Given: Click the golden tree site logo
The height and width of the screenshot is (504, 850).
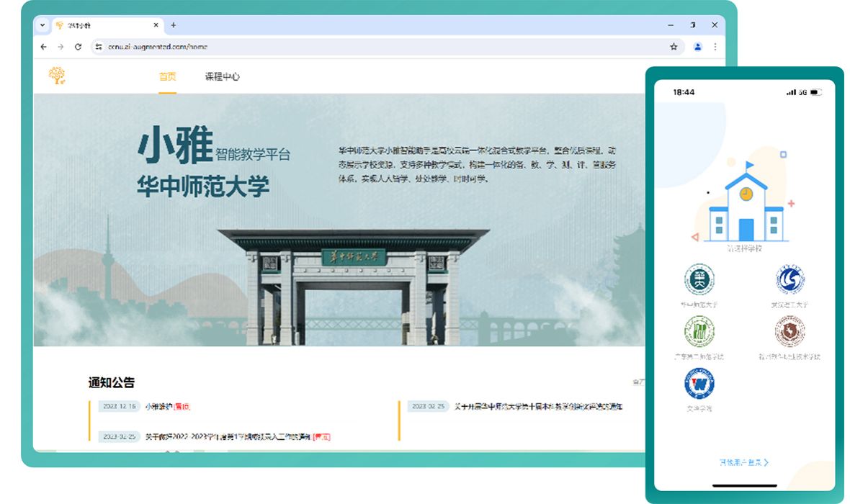Looking at the screenshot, I should (x=57, y=76).
